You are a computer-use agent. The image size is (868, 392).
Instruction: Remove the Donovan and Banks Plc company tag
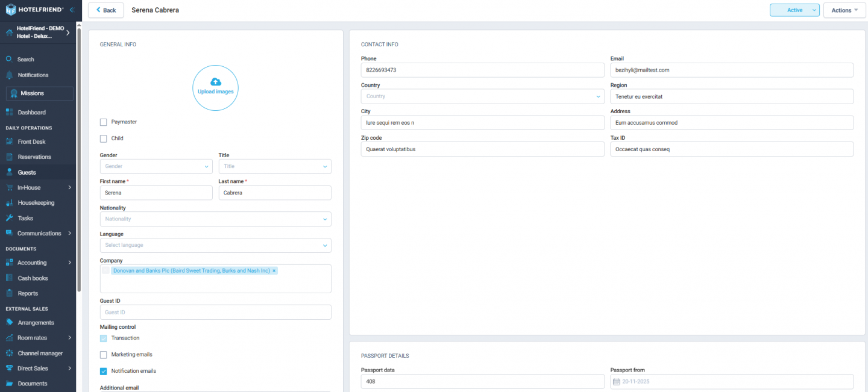coord(274,270)
